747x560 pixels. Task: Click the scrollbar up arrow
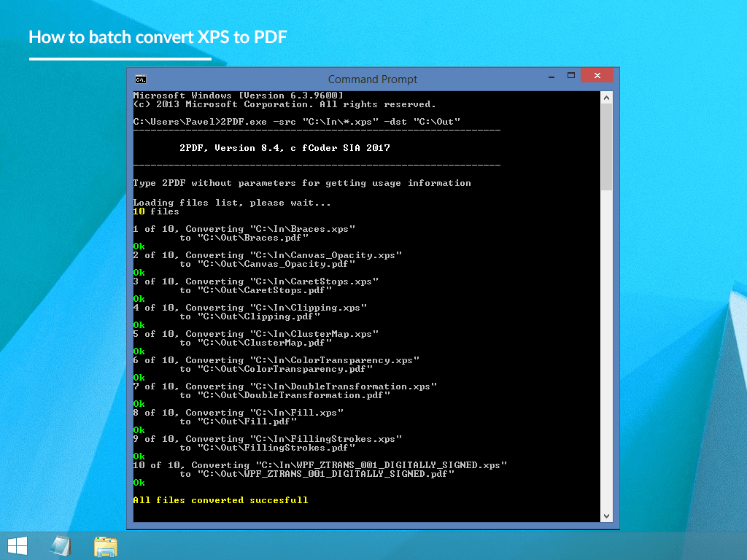coord(606,98)
